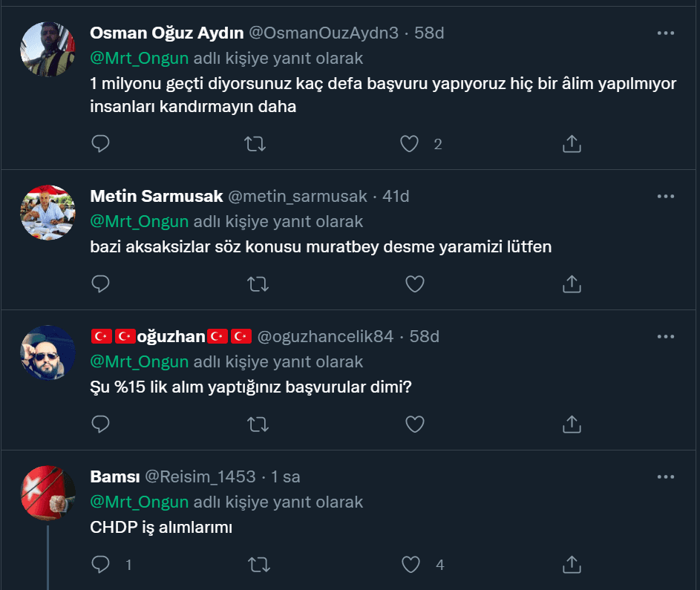Open the @oguzhancelik84 handle
The height and width of the screenshot is (590, 700).
(325, 337)
